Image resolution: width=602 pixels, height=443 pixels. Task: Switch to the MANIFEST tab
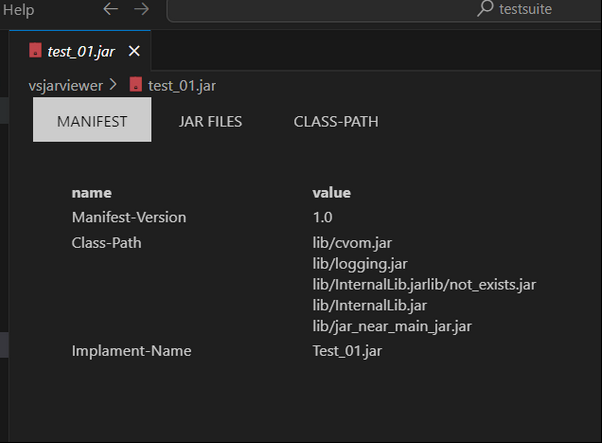pyautogui.click(x=92, y=121)
